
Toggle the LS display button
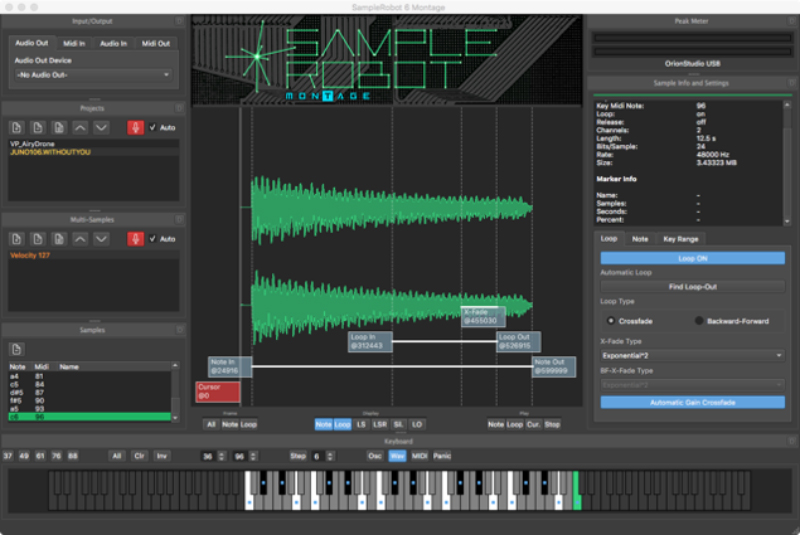pyautogui.click(x=361, y=424)
